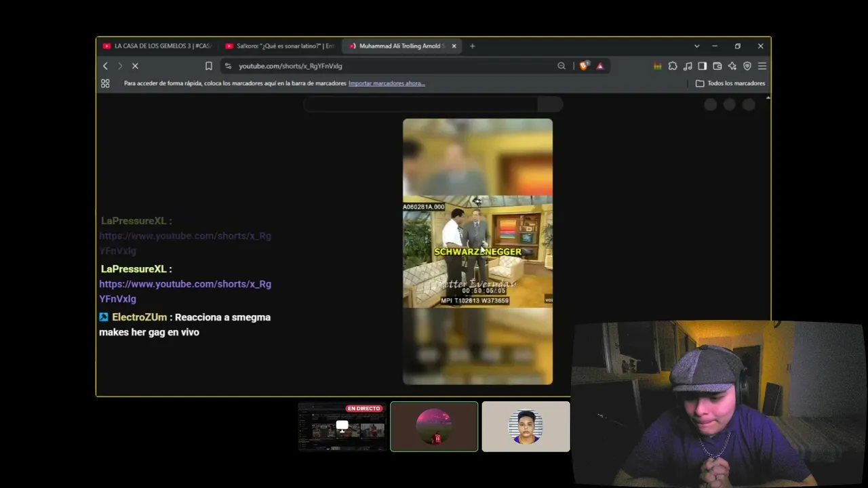Click 'Importar marcadores ahora...' link
This screenshot has height=488, width=868.
tap(387, 83)
